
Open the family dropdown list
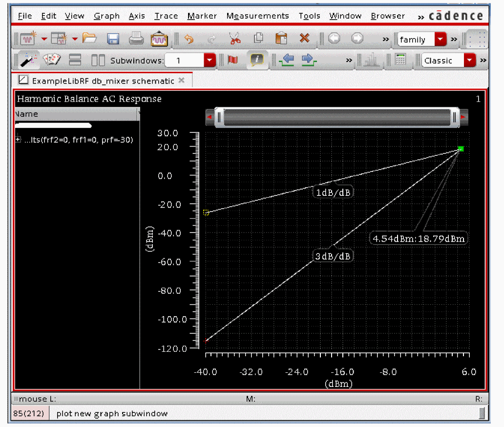pyautogui.click(x=441, y=40)
